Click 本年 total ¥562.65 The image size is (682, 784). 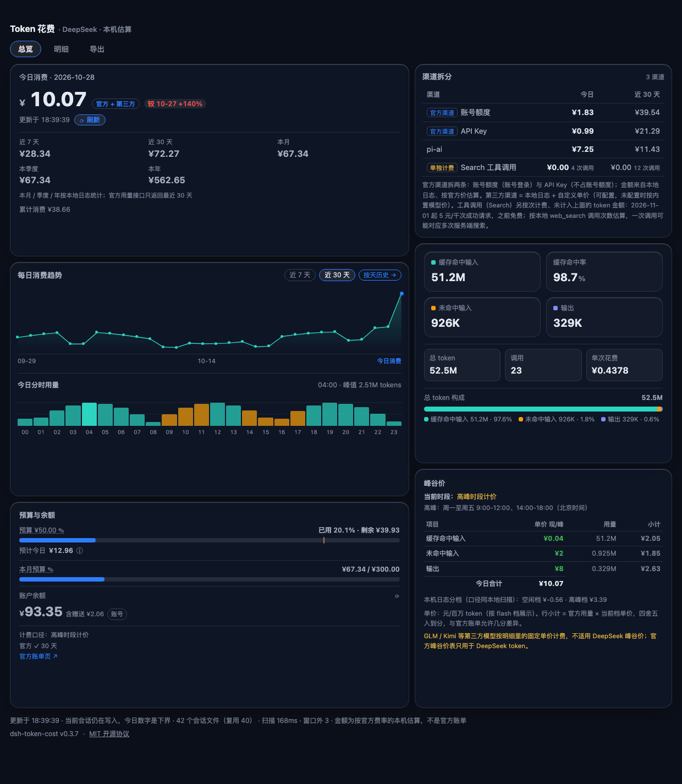coord(167,180)
